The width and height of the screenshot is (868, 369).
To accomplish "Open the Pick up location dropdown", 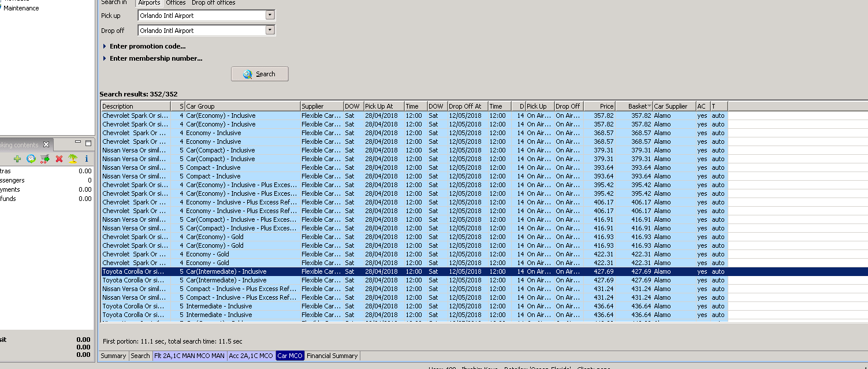I will tap(270, 16).
